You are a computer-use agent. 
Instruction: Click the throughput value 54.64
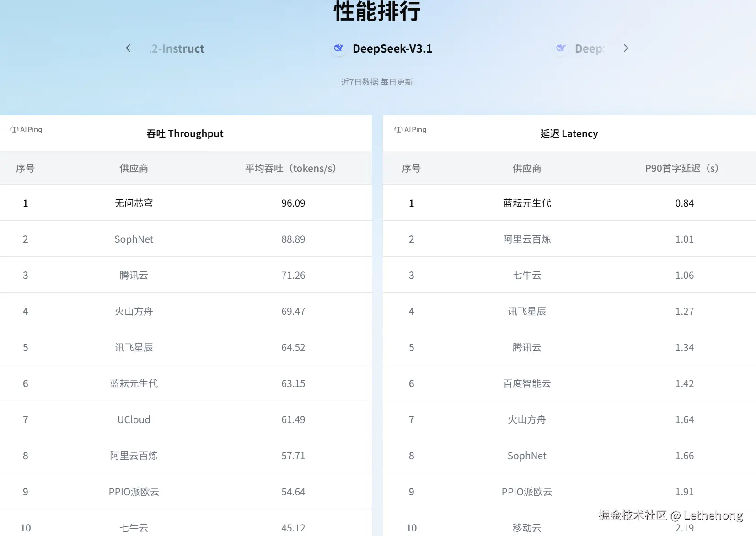pos(293,492)
